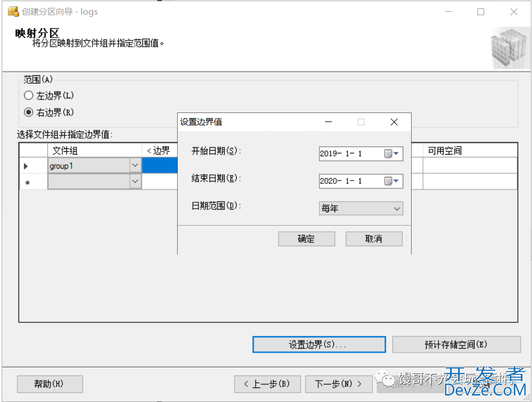Screen dimensions: 532x402
Task: Go back with 上一步(B) button
Action: 267,384
